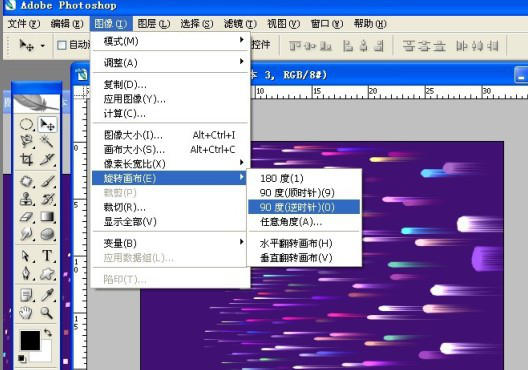
Task: Open the 编辑(E) menu
Action: point(67,24)
